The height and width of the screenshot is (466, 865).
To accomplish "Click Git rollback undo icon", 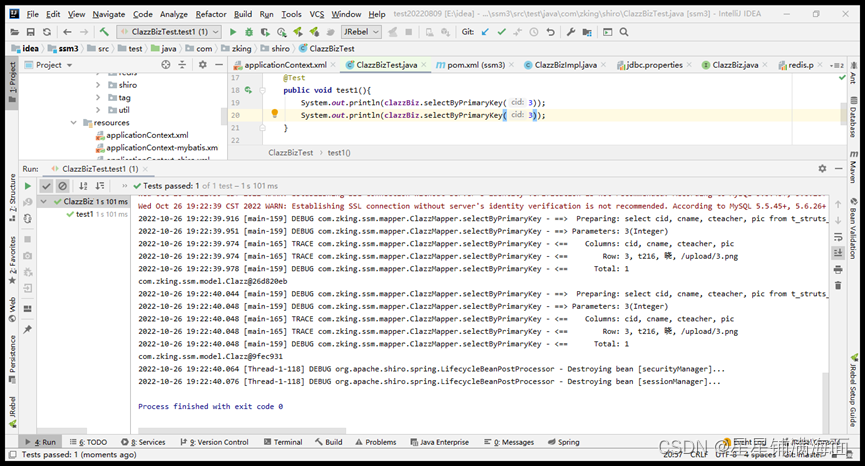I will pyautogui.click(x=550, y=32).
